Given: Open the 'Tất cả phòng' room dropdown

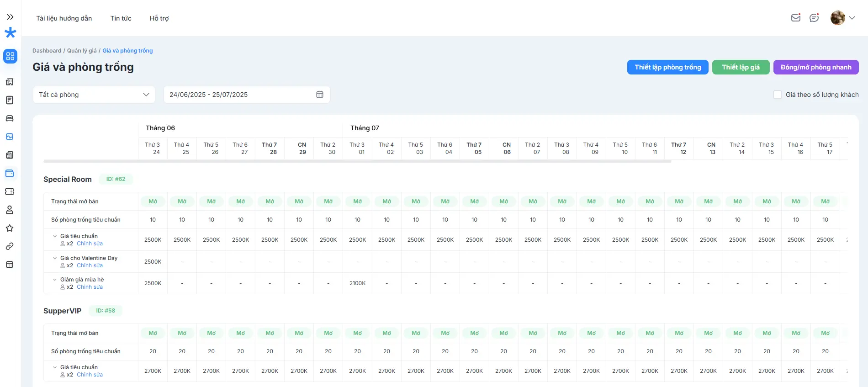Looking at the screenshot, I should (94, 95).
